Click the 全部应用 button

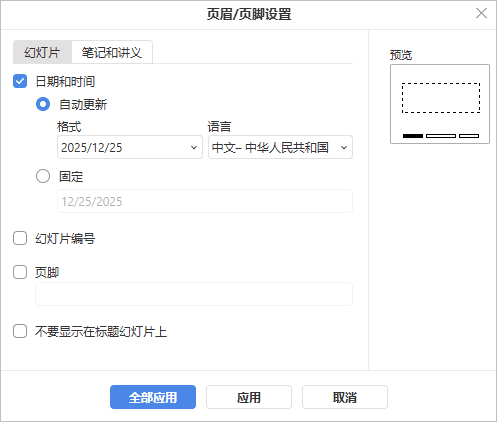(x=153, y=397)
